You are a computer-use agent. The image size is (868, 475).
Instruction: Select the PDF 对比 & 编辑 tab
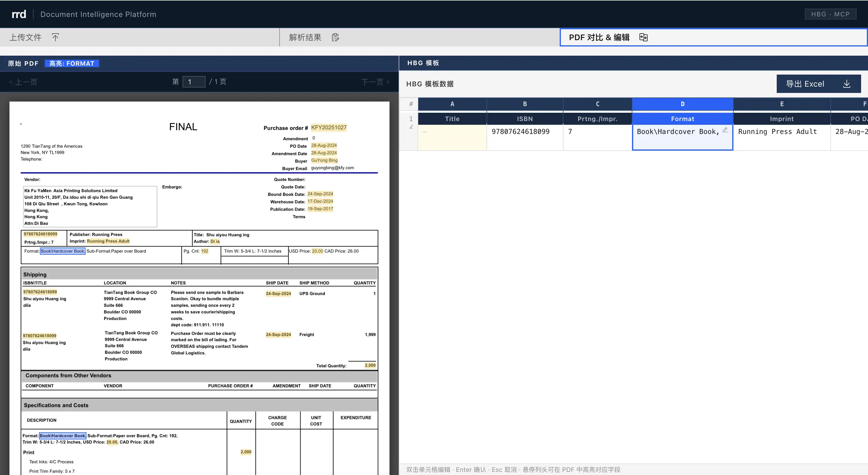click(599, 37)
